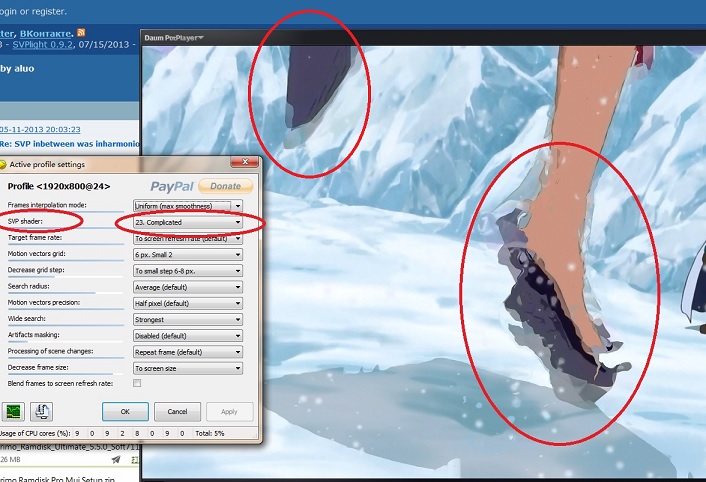Open the Motion vectors grid dropdown
The height and width of the screenshot is (482, 706).
(x=188, y=254)
